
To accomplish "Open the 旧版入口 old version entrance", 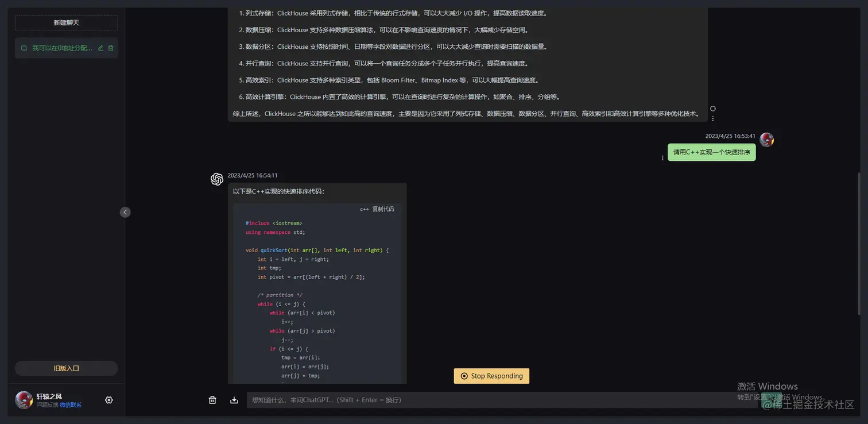I will (x=66, y=368).
